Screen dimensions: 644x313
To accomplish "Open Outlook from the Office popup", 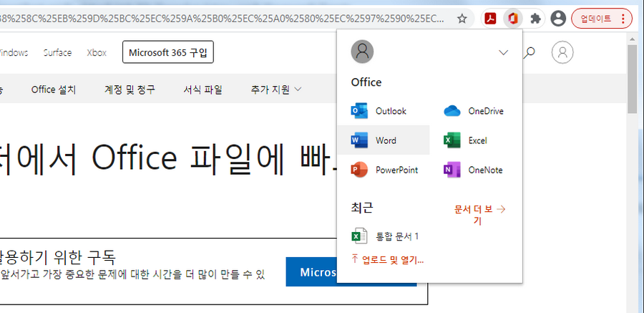I will click(384, 111).
